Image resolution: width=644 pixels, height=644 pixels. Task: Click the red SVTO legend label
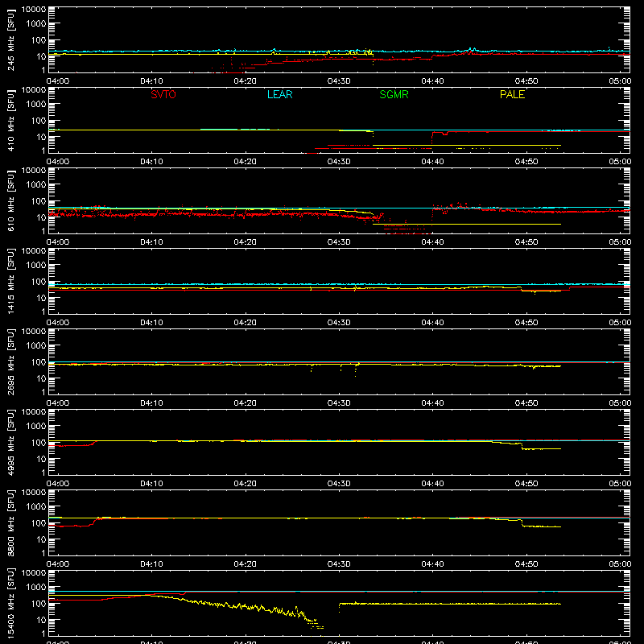(x=163, y=94)
